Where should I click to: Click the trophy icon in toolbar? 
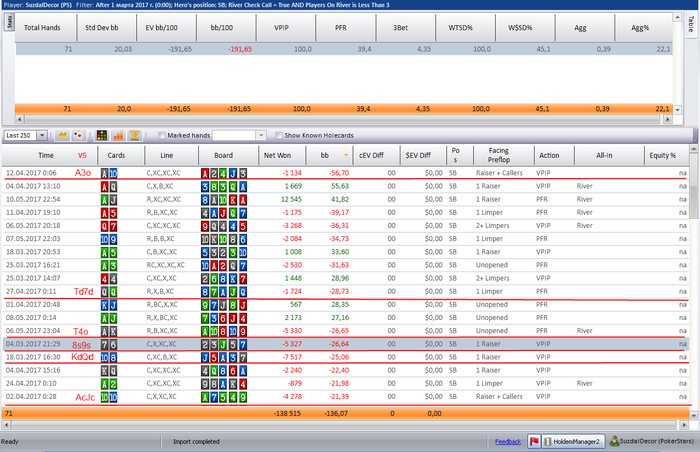pos(134,135)
